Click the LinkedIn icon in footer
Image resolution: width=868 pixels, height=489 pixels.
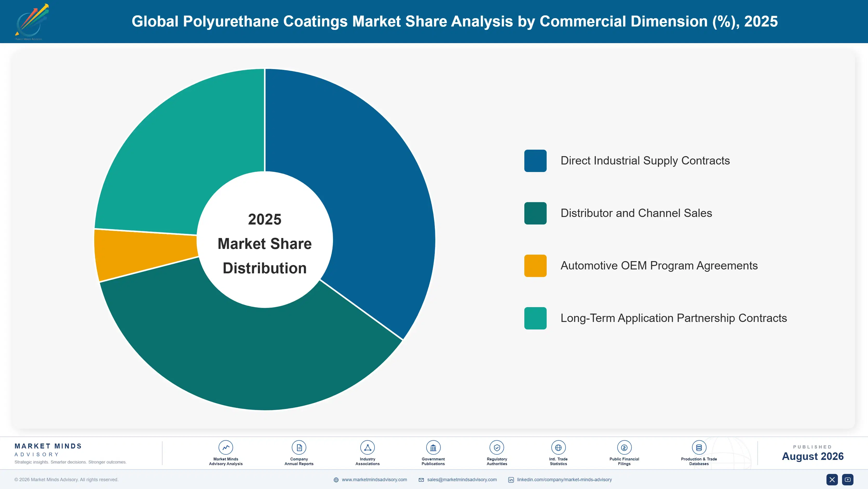click(511, 480)
